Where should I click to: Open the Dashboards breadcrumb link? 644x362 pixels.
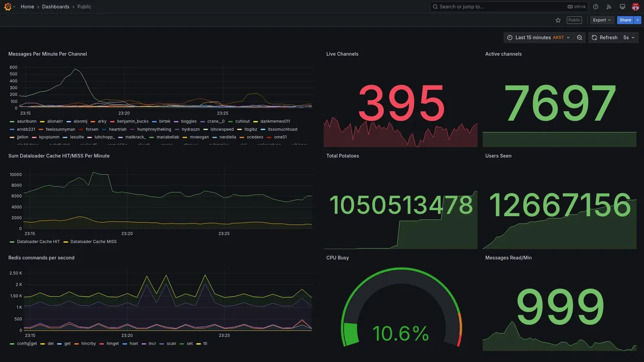(x=56, y=7)
